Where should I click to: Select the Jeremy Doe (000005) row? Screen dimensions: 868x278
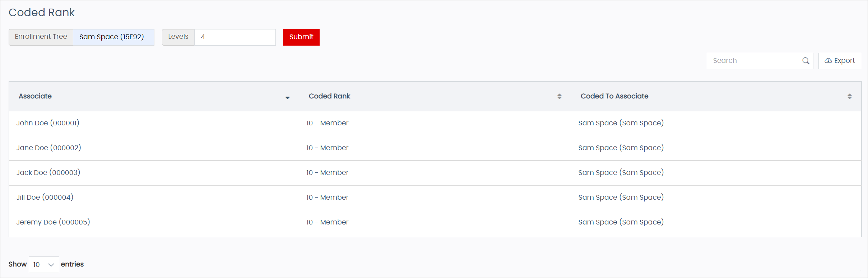point(53,222)
